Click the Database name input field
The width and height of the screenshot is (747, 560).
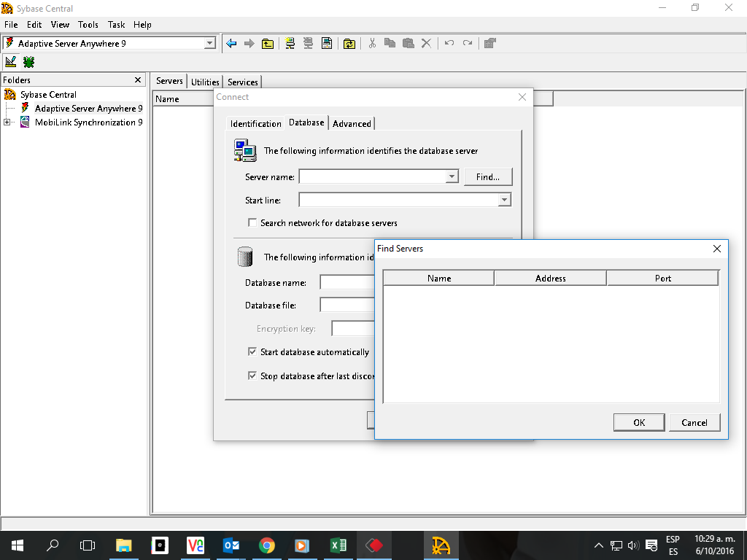point(348,282)
